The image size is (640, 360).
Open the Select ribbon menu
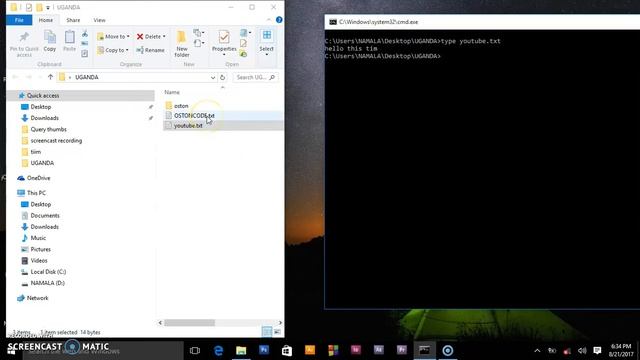click(x=267, y=42)
